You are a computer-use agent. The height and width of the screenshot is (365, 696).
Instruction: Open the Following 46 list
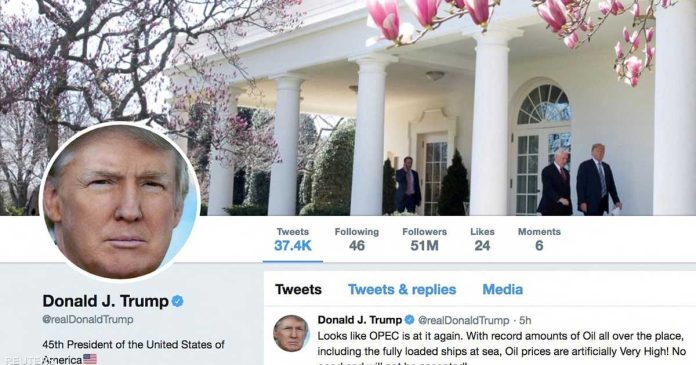click(356, 240)
